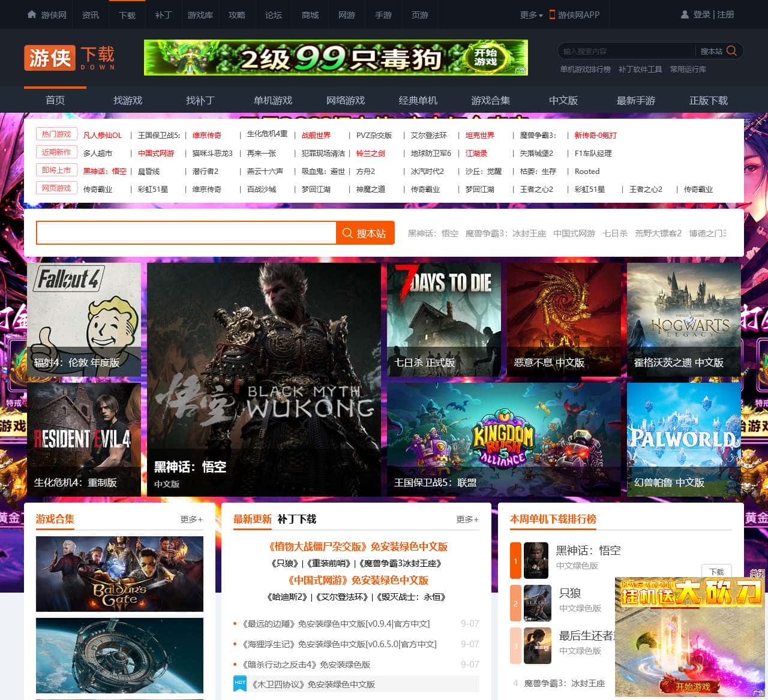Image resolution: width=768 pixels, height=700 pixels.
Task: Open the Black Myth Wukong large thumbnail
Action: (264, 380)
